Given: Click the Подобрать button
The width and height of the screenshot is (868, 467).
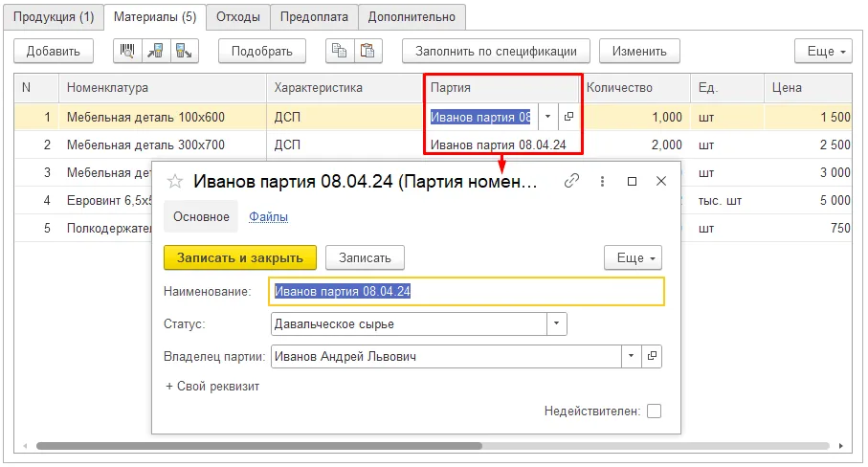Looking at the screenshot, I should click(x=262, y=51).
